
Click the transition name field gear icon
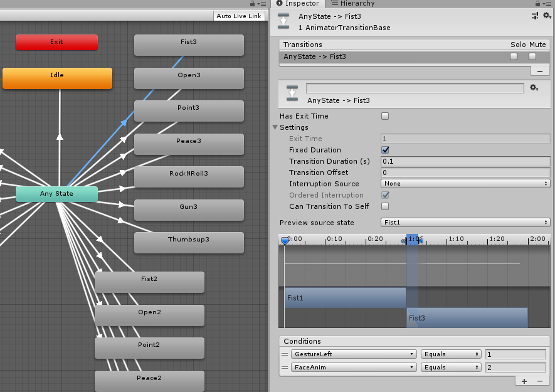[534, 88]
